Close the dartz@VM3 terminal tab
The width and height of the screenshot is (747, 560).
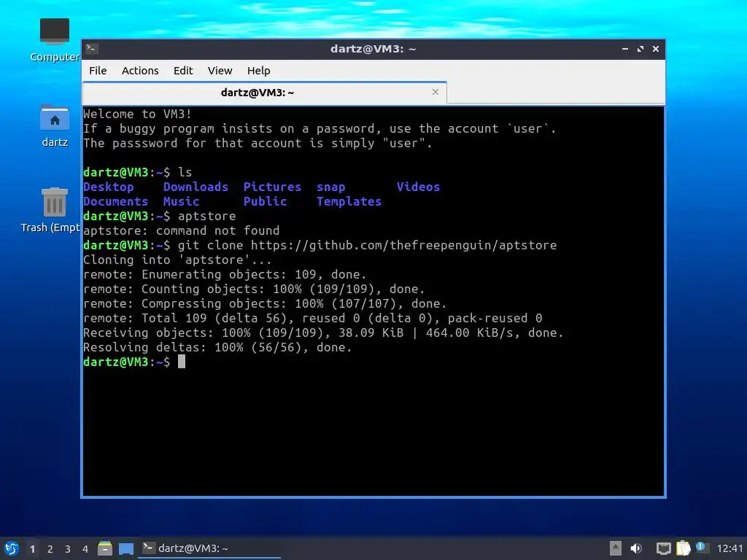click(x=435, y=92)
